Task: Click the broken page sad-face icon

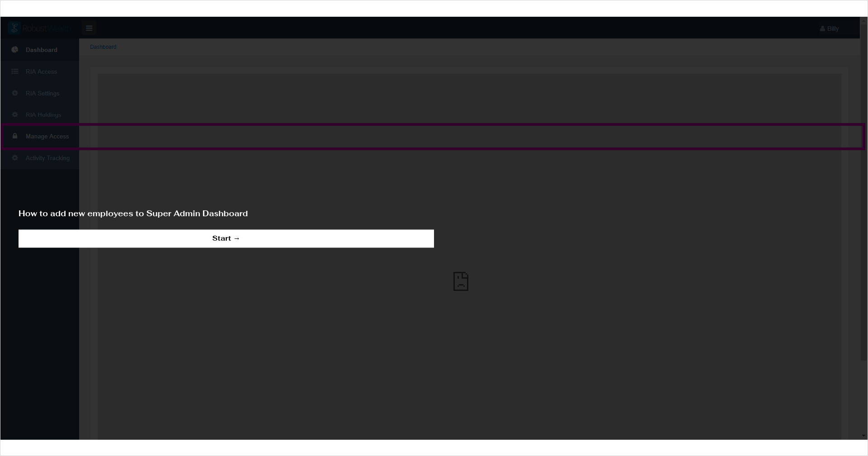Action: click(461, 281)
